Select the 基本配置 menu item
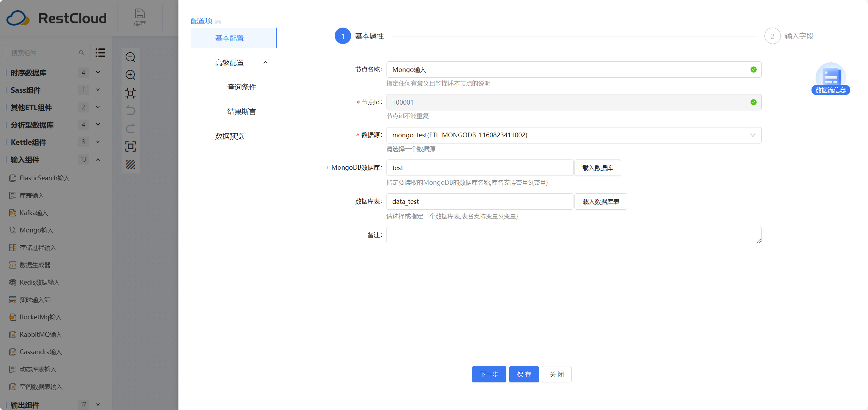Image resolution: width=868 pixels, height=410 pixels. click(x=234, y=38)
